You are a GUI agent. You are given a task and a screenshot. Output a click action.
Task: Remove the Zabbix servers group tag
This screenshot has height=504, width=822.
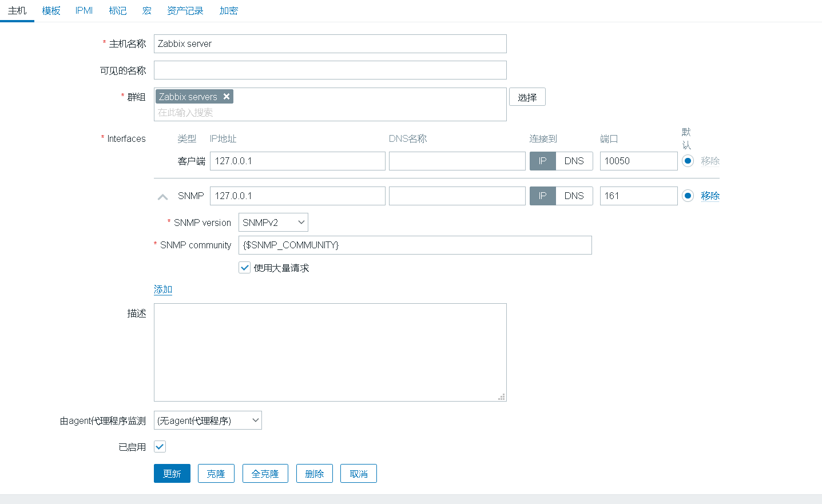pos(227,97)
